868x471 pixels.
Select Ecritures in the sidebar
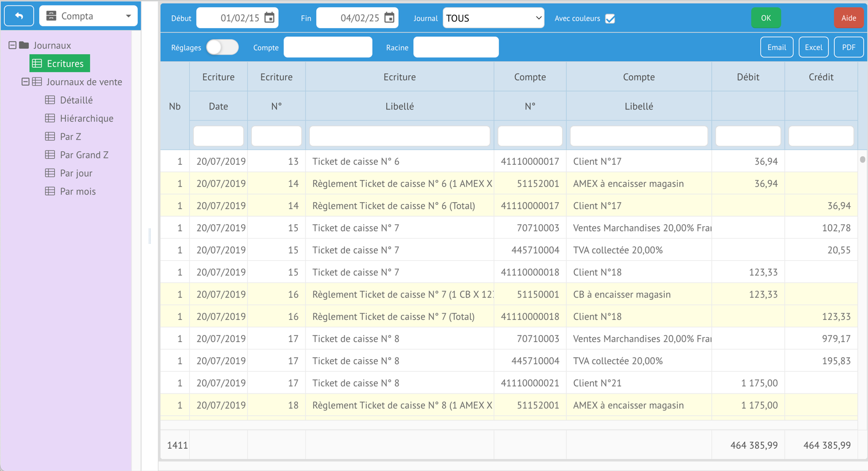60,63
